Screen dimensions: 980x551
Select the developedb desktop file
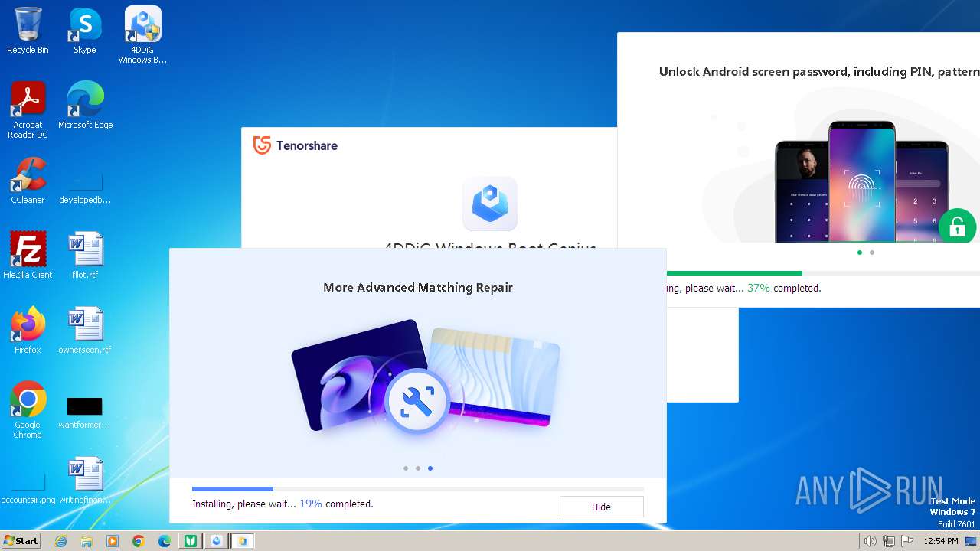[x=85, y=186]
